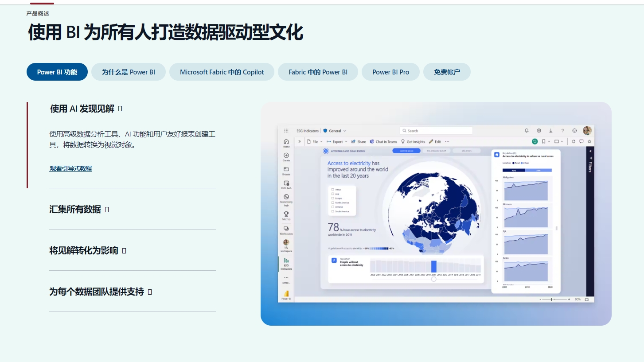Click Search field in Power BI header
Viewport: 644px width, 362px height.
(436, 131)
